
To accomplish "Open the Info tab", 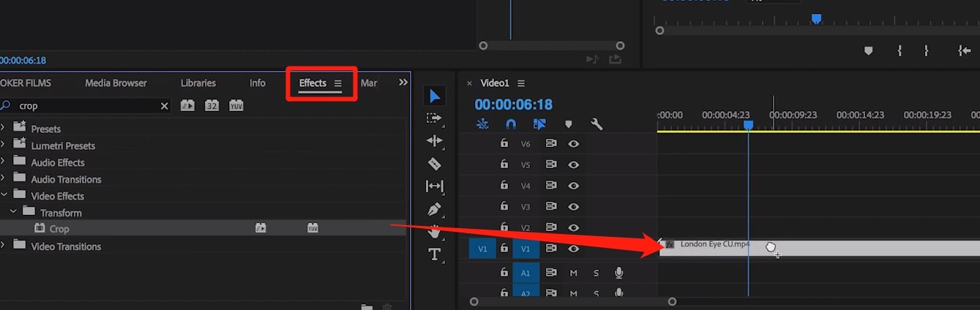I will [x=258, y=83].
